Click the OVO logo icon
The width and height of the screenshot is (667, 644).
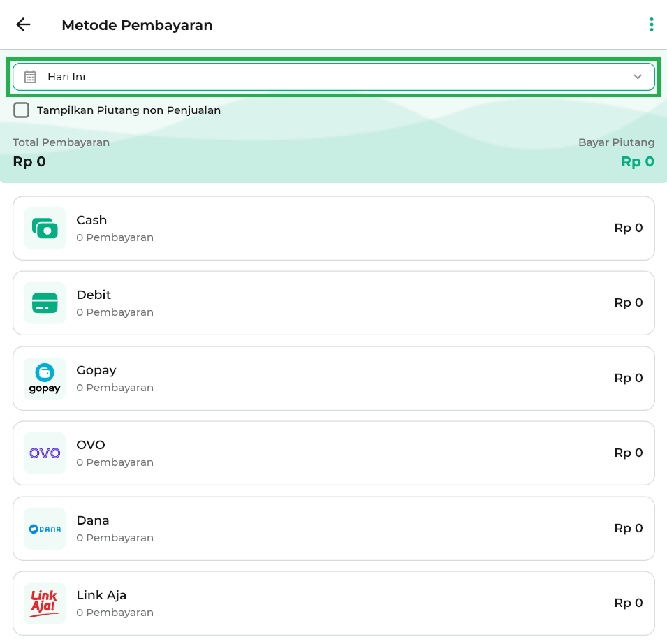[45, 453]
